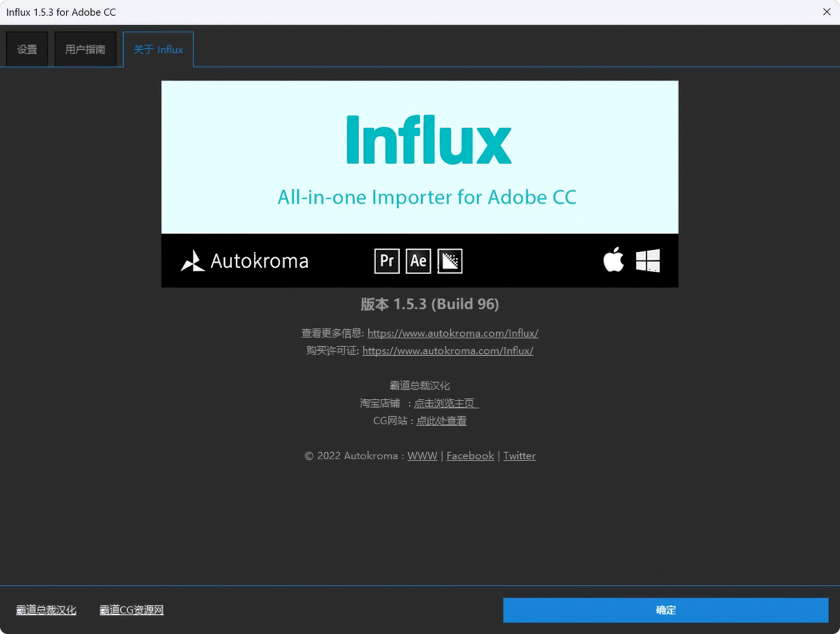The width and height of the screenshot is (840, 634).
Task: Click the All-in-one Importer for Adobe CC tagline
Action: [427, 197]
